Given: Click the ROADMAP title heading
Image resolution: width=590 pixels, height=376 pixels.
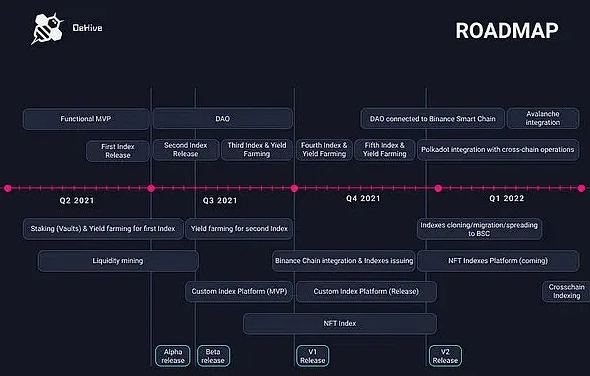Looking at the screenshot, I should 507,30.
